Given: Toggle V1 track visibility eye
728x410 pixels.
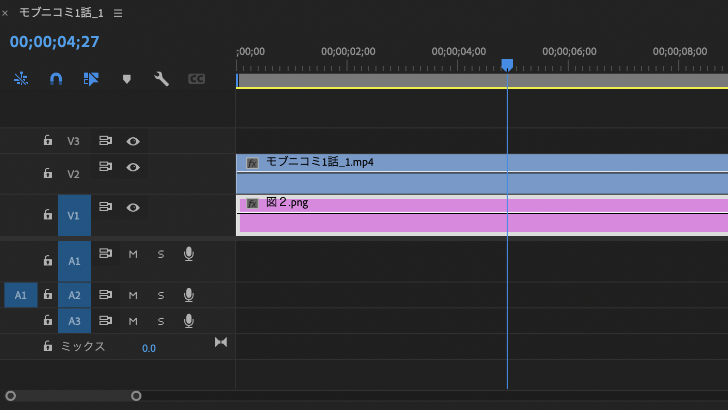Looking at the screenshot, I should tap(133, 208).
